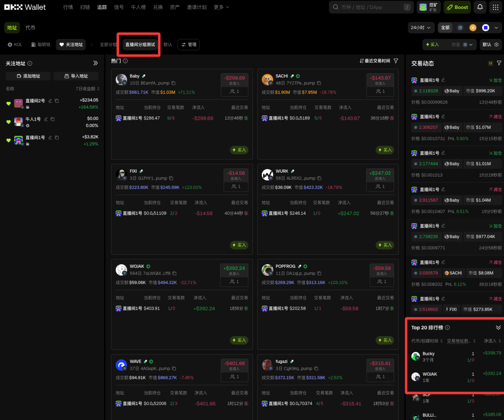Filter by the Solana chain icon
This screenshot has width=504, height=420.
click(460, 28)
